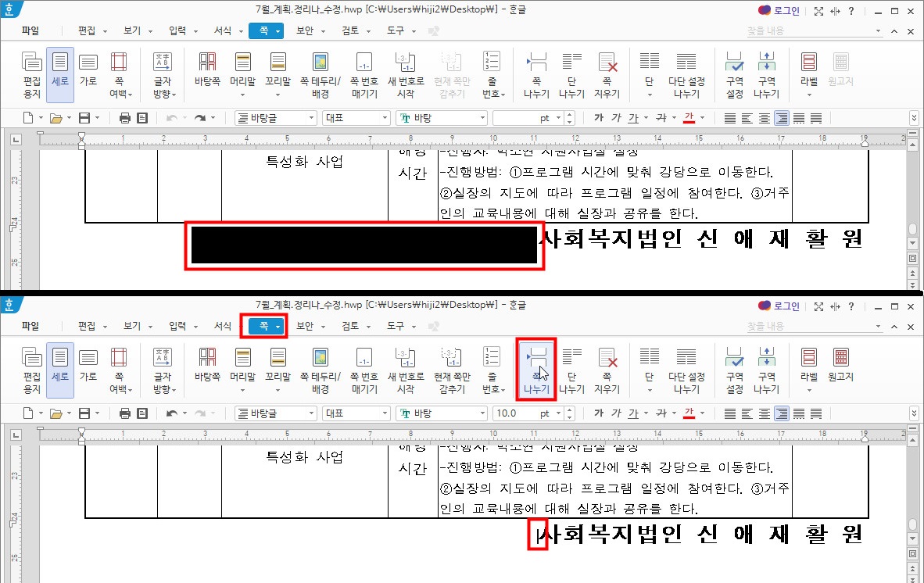Click redo arrow in upper window toolbar

coord(200,118)
